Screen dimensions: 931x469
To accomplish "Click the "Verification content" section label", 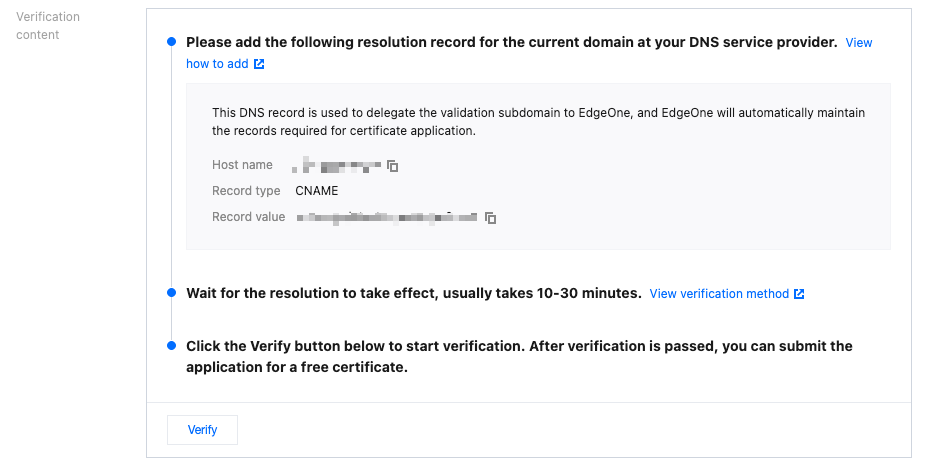I will (48, 26).
